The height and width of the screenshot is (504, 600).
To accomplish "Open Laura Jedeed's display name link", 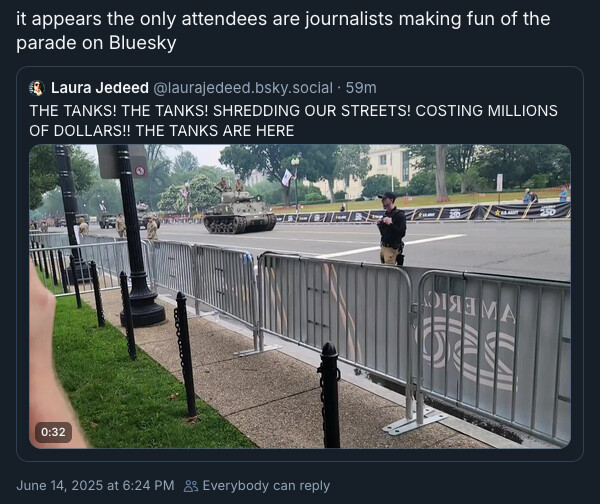I will coord(100,88).
